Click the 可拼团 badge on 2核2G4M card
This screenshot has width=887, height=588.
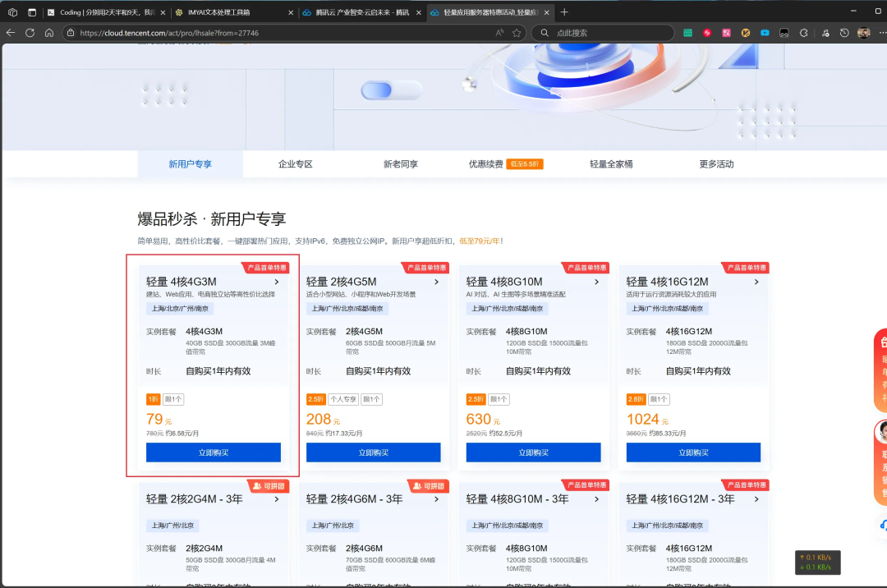pos(269,486)
